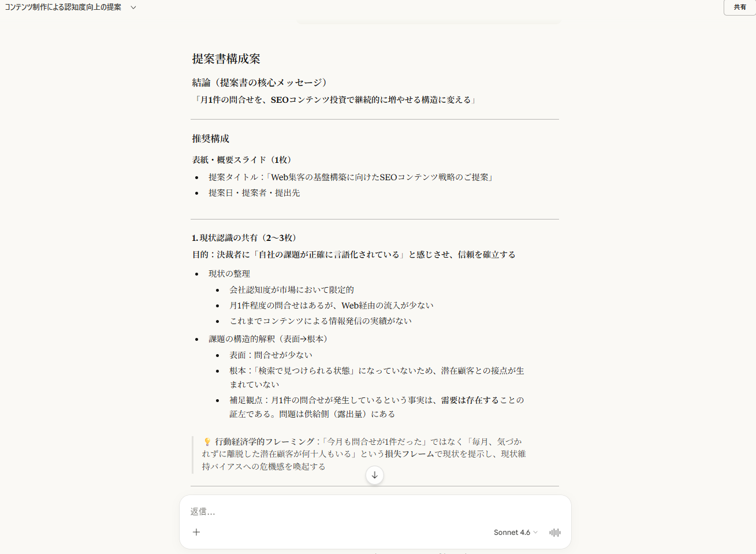
Task: Click the Sonnet 4.6 label
Action: (x=511, y=532)
